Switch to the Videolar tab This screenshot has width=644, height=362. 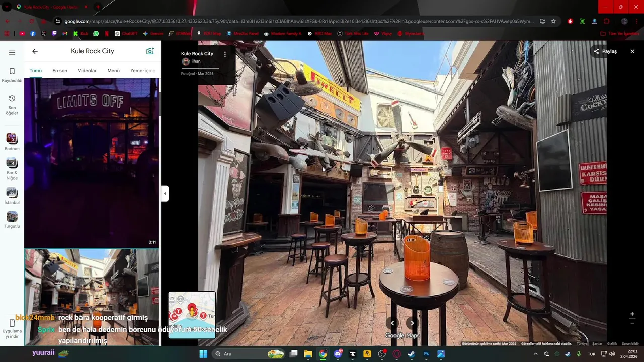(87, 71)
